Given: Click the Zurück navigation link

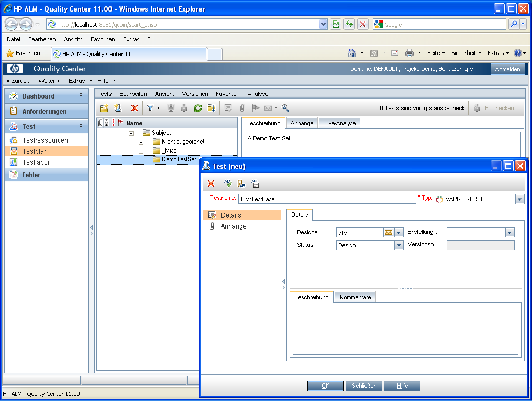Looking at the screenshot, I should click(18, 81).
